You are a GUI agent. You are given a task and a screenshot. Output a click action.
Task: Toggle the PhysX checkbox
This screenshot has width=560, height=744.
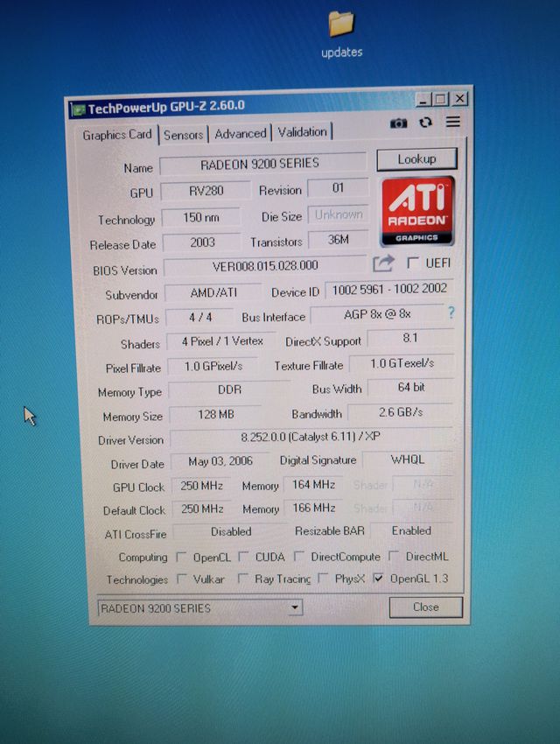pos(323,578)
